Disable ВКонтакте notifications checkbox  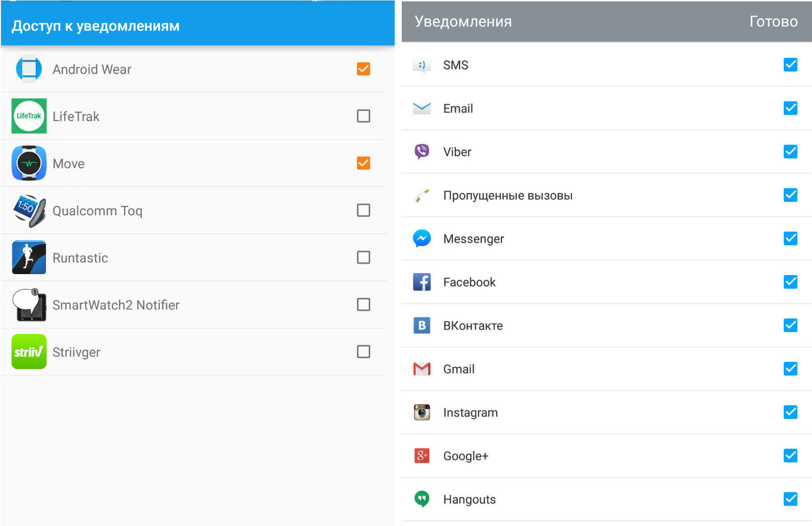(790, 325)
